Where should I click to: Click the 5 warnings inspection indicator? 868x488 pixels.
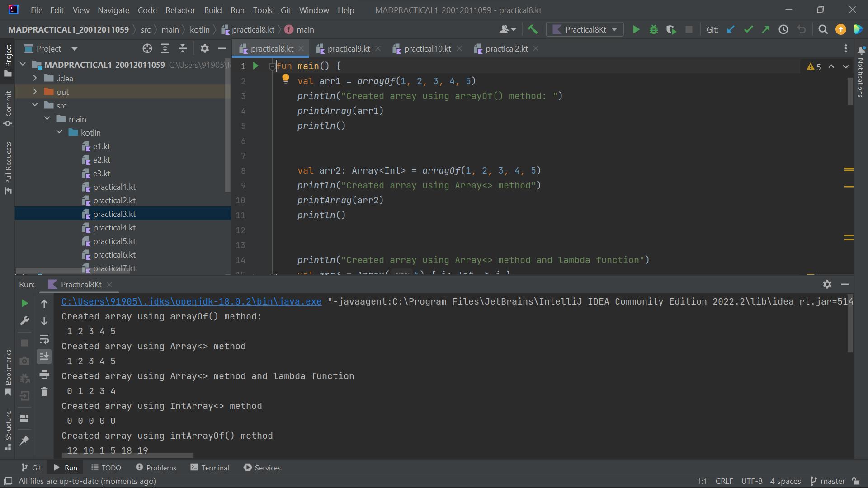(x=814, y=67)
